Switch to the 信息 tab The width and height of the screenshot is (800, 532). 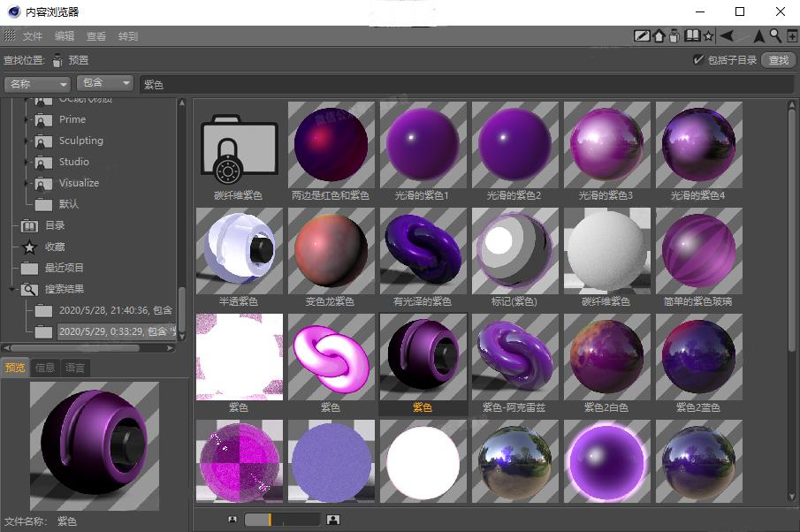tap(43, 368)
